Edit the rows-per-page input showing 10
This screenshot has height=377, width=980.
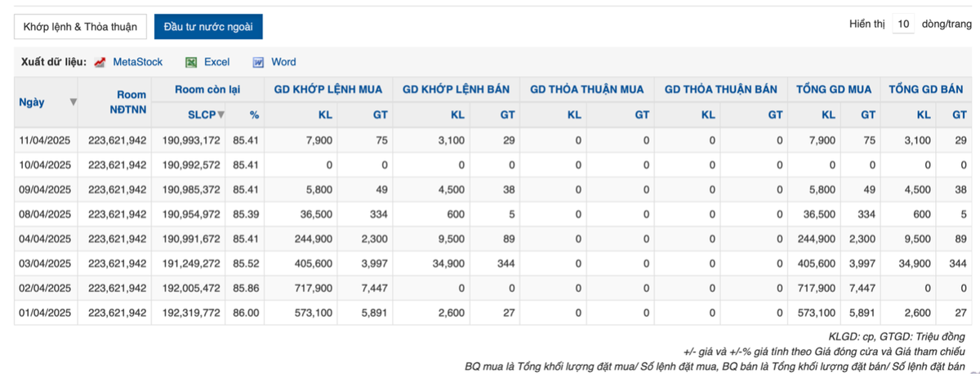click(x=902, y=24)
